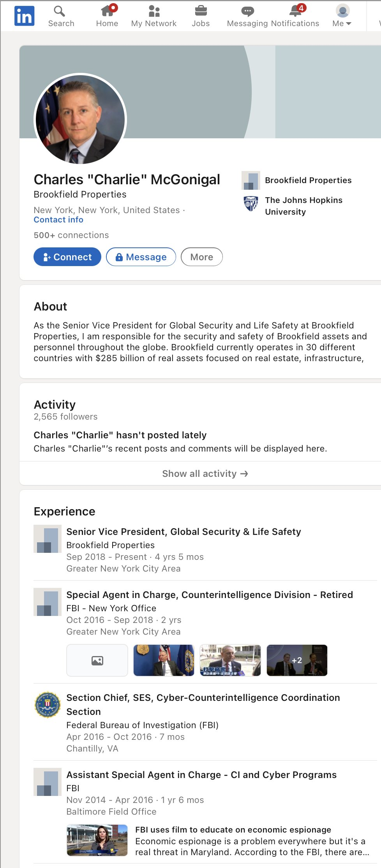
Task: Open the Jobs briefcase icon
Action: point(201,11)
